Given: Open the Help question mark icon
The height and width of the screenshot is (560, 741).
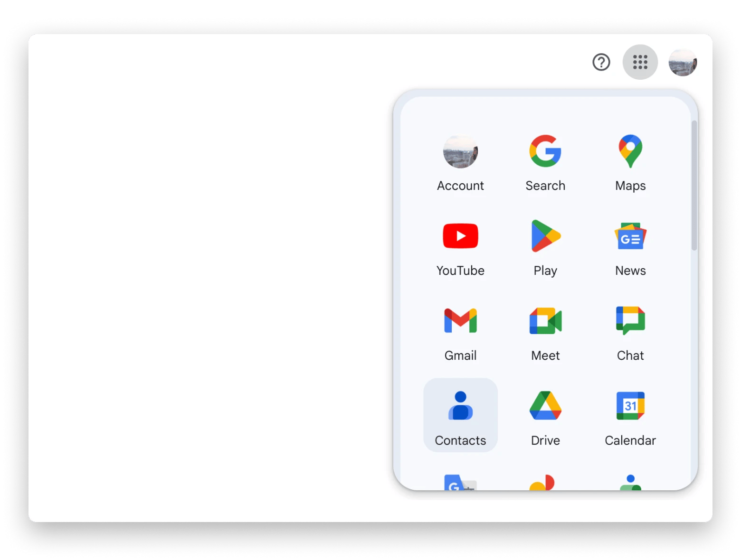Looking at the screenshot, I should click(601, 62).
